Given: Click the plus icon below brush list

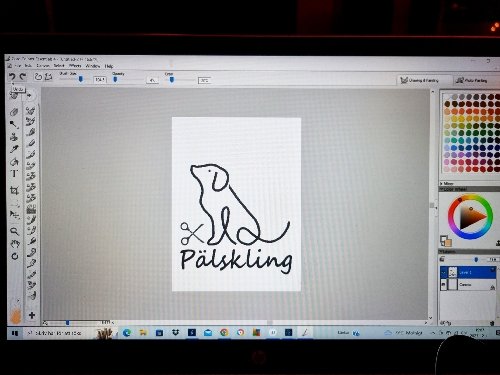Looking at the screenshot, I should pos(32,315).
